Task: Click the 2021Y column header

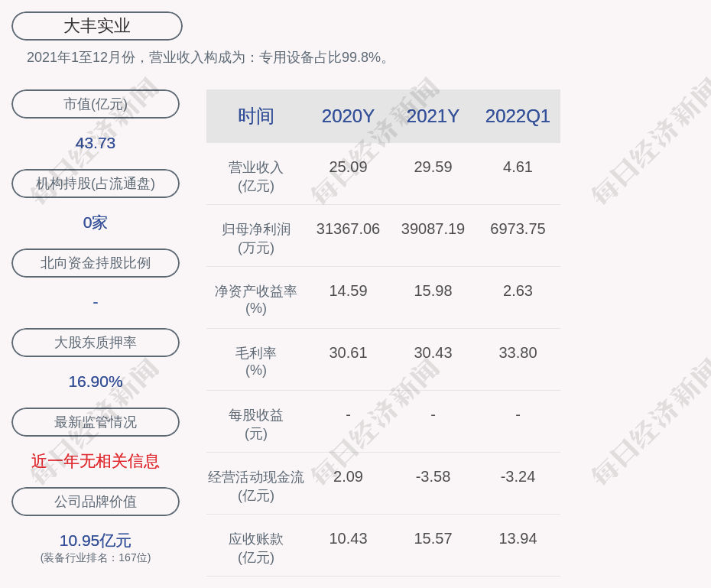Action: click(433, 116)
